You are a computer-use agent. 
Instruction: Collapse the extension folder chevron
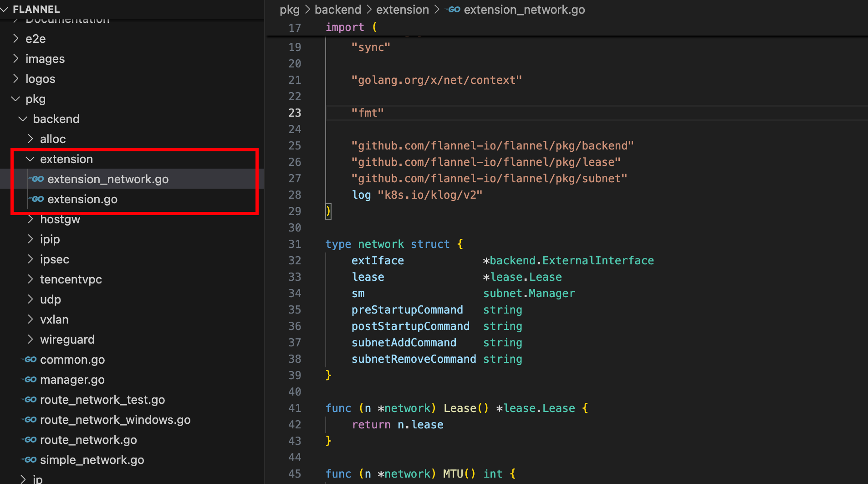tap(31, 159)
